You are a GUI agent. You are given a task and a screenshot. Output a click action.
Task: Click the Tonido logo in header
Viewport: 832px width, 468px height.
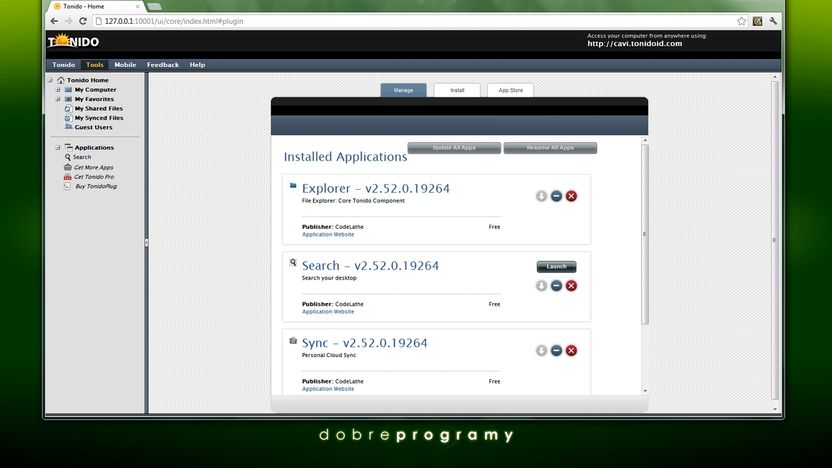coord(73,41)
